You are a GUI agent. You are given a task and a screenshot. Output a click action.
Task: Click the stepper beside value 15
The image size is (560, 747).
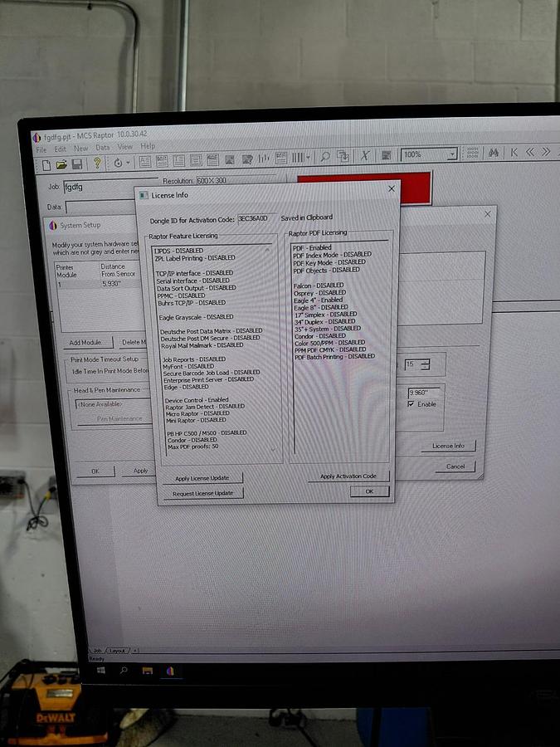[426, 364]
